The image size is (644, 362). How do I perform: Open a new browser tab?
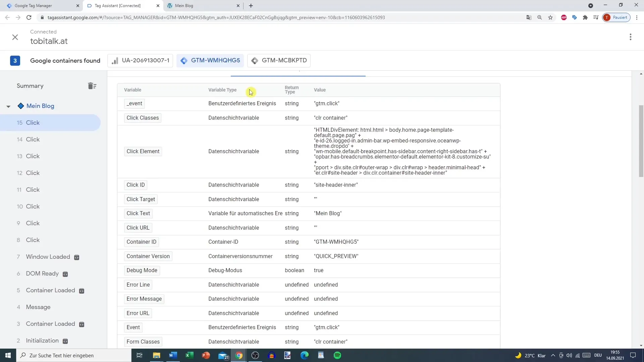pyautogui.click(x=251, y=6)
